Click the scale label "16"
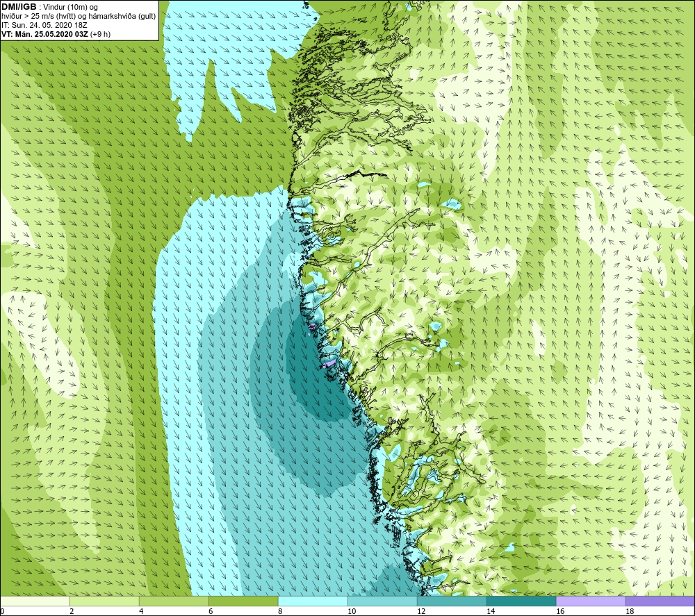This screenshot has height=616, width=695. [560, 611]
